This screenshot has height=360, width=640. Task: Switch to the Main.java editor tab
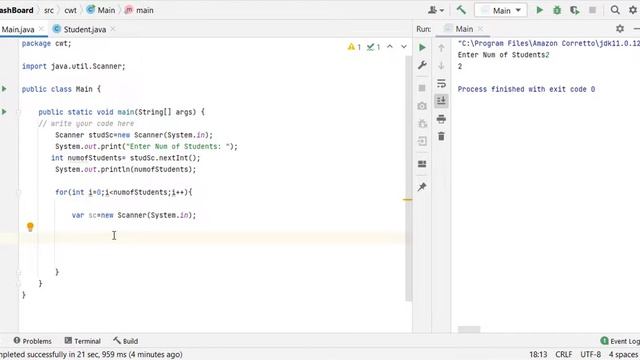(18, 29)
